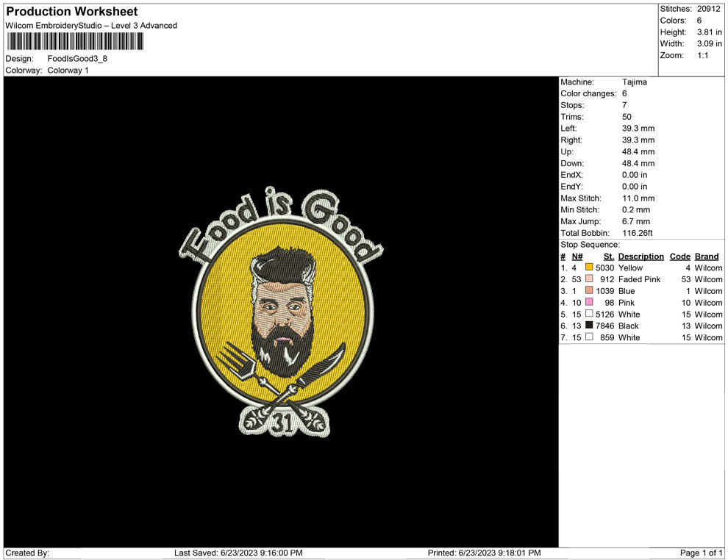
Task: Click the stitch count '1039' for Blue
Action: (x=605, y=291)
